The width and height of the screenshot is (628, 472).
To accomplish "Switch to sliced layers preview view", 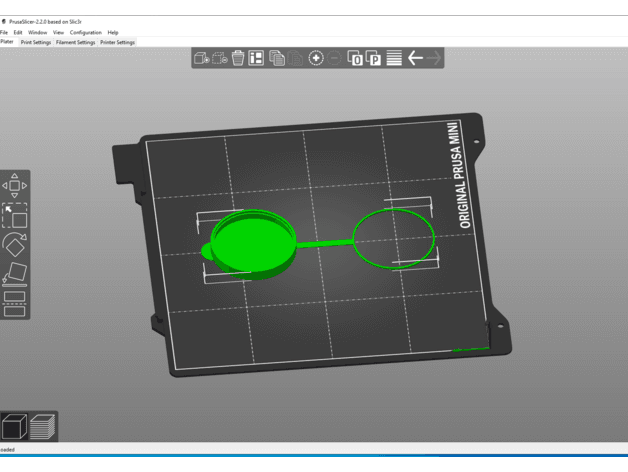I will pyautogui.click(x=42, y=426).
